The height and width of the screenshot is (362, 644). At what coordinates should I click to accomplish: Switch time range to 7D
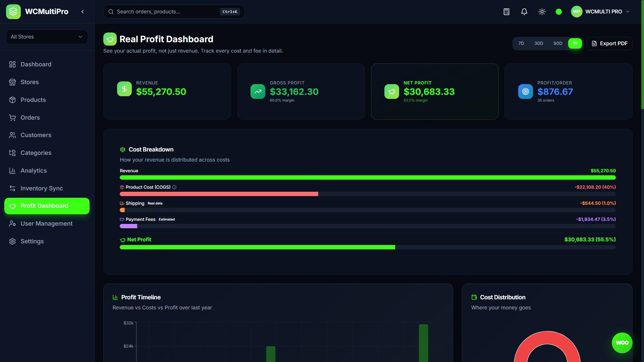click(521, 44)
